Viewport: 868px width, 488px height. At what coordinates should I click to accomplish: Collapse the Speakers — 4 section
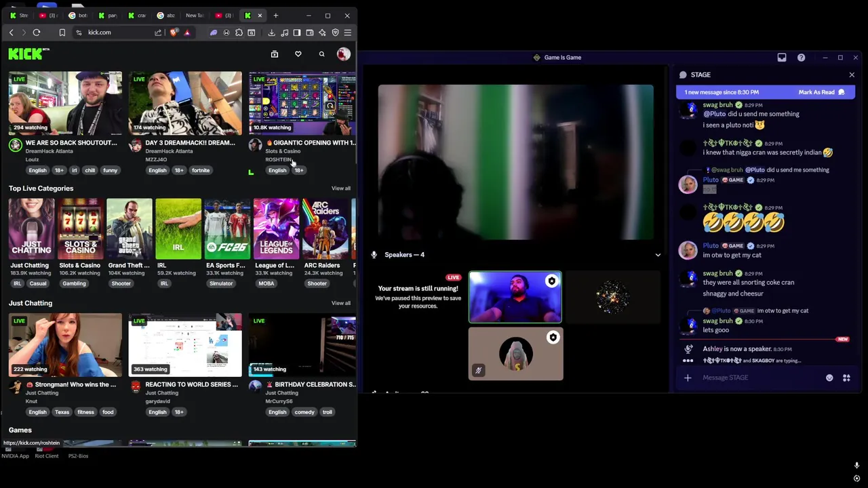coord(657,255)
